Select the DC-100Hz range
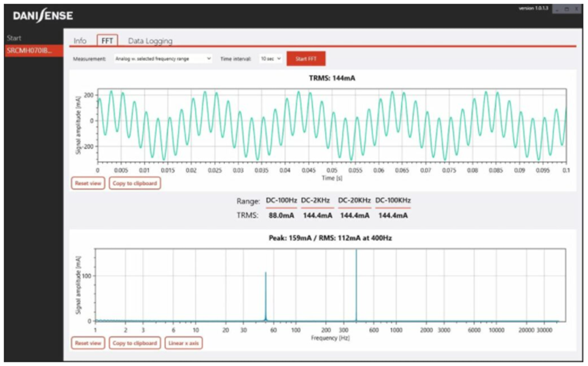The height and width of the screenshot is (366, 588). (x=281, y=201)
